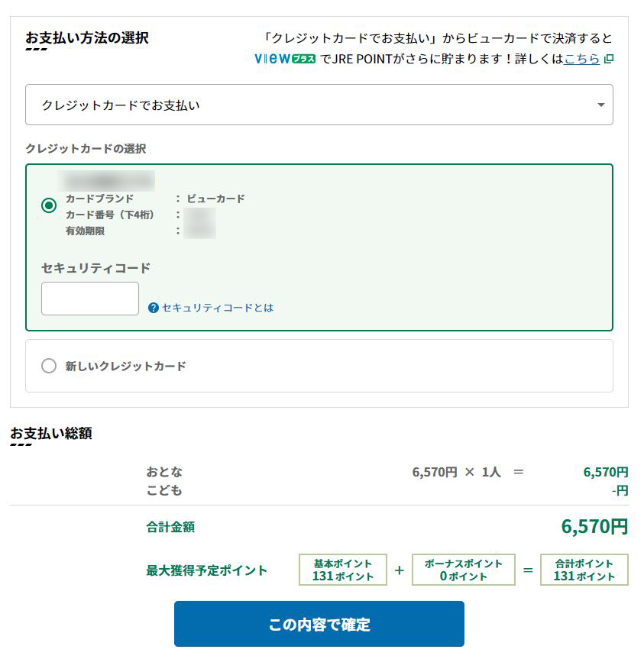Click the 合計金額 6,570円 total amount
The height and width of the screenshot is (659, 644).
pos(594,526)
